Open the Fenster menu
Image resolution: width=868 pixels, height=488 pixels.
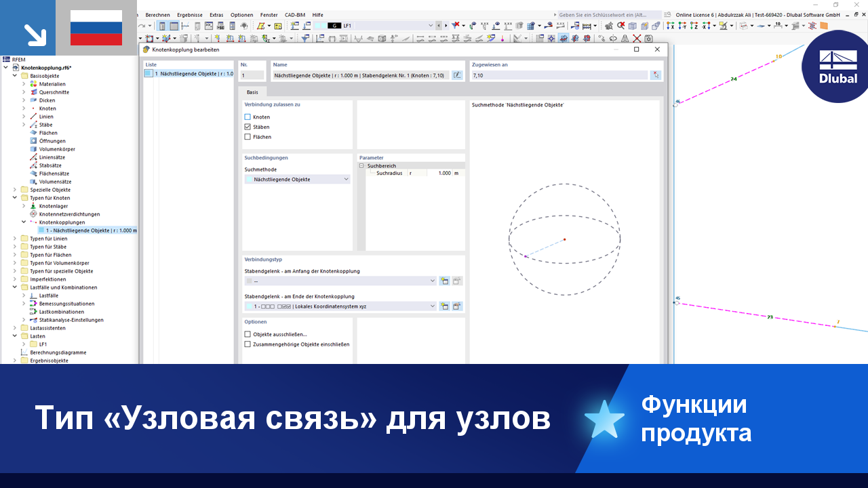pos(269,15)
